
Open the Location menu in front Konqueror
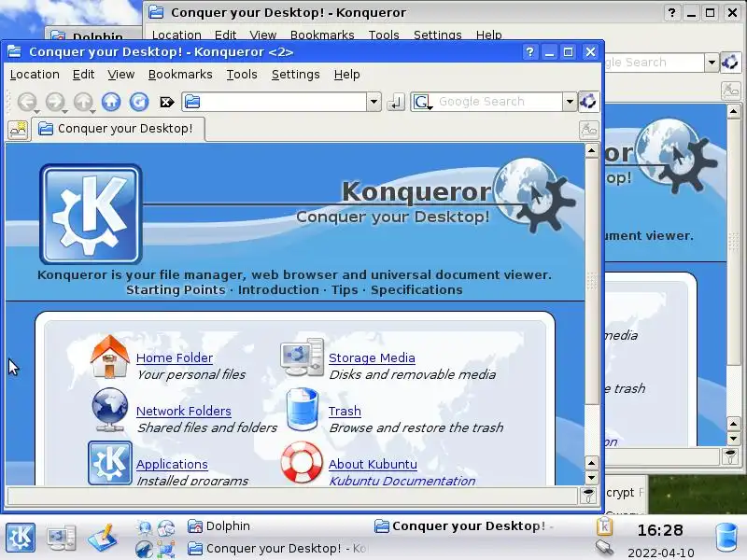click(x=35, y=75)
